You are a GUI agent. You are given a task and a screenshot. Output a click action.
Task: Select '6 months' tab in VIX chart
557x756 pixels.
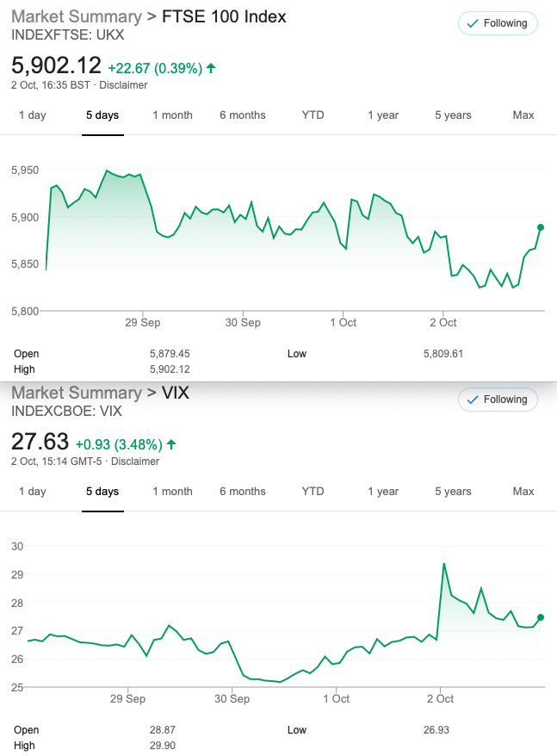(x=243, y=492)
